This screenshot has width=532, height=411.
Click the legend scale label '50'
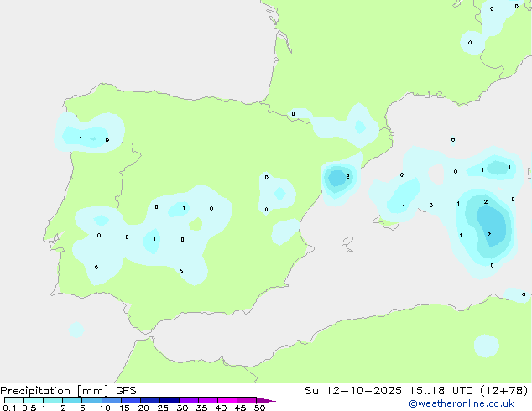259,408
